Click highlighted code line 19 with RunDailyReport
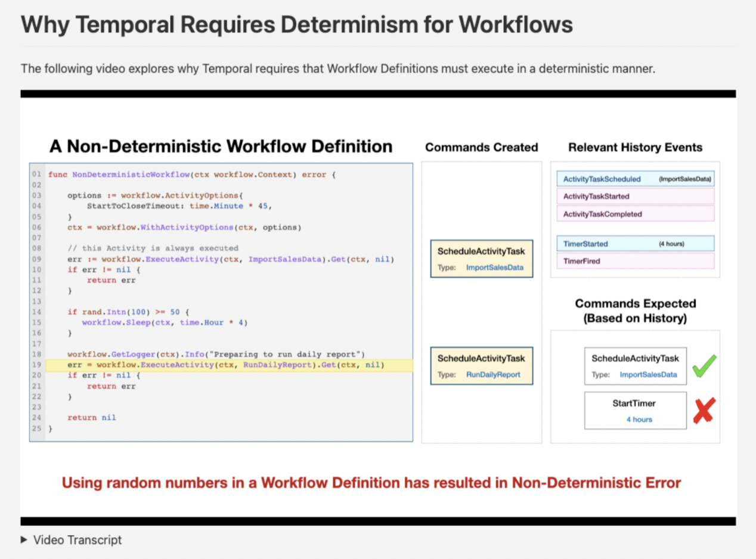Viewport: 756px width, 559px height. 229,365
